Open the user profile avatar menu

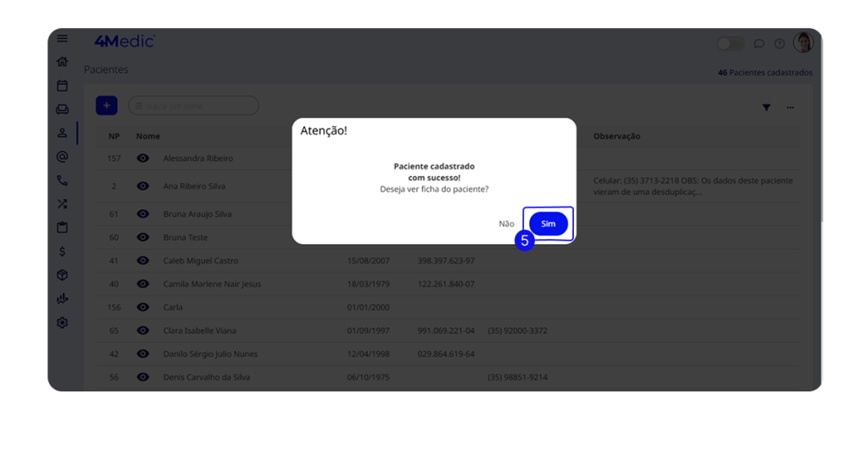pos(803,43)
